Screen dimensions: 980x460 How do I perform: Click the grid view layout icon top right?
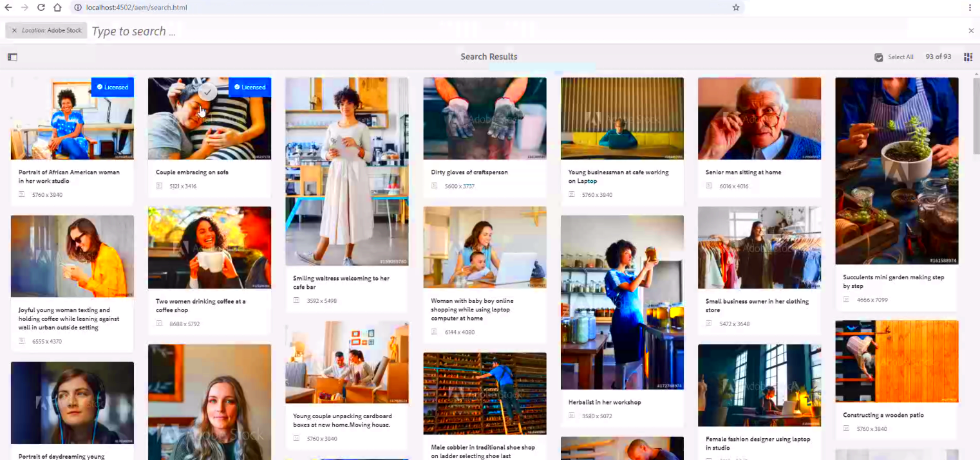coord(968,57)
